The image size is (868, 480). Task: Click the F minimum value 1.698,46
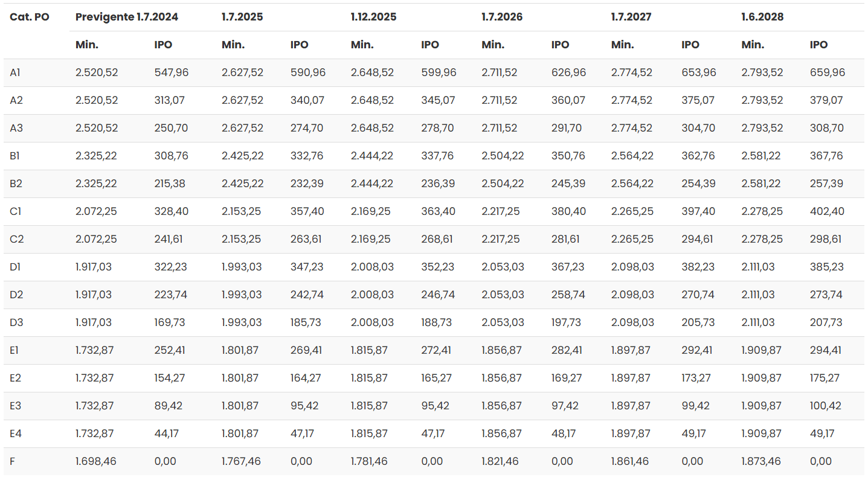(x=96, y=461)
